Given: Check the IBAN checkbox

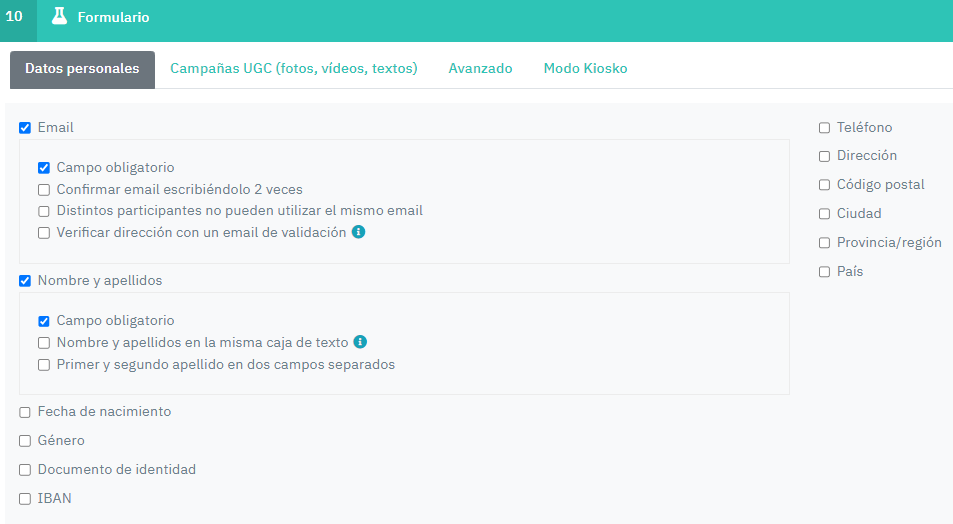Looking at the screenshot, I should pos(25,499).
